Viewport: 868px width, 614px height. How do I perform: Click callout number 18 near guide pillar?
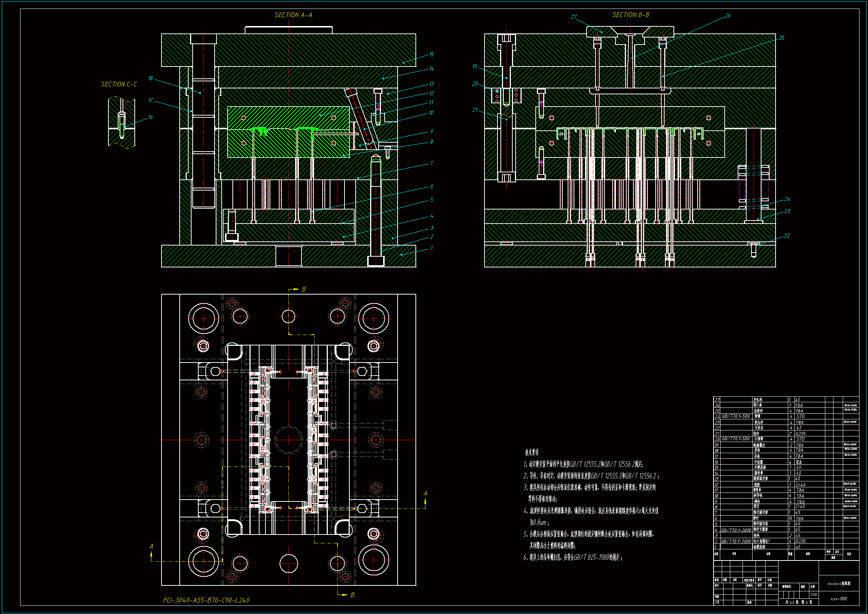point(150,78)
